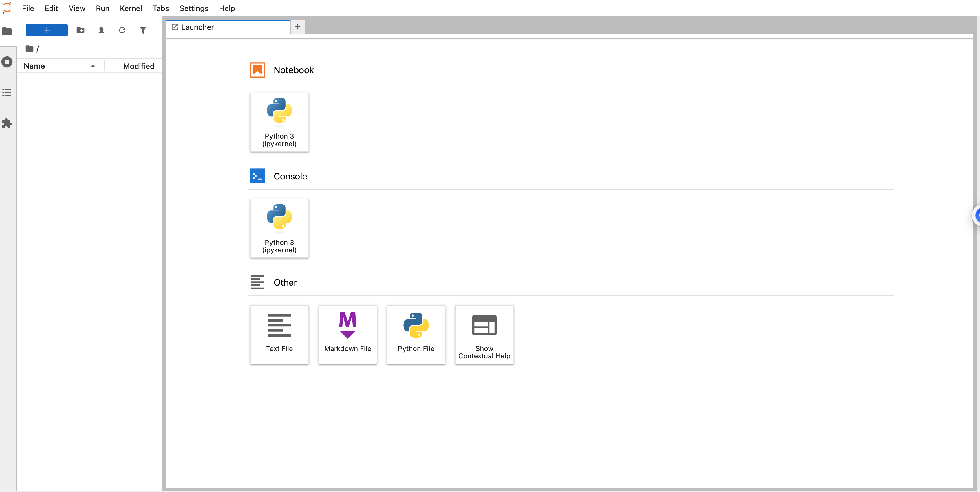
Task: Create a new Markdown File
Action: [x=347, y=334]
